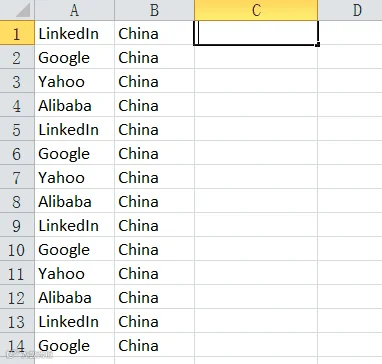Click cell A3 containing Yahoo
Image resolution: width=382 pixels, height=364 pixels.
click(x=75, y=81)
